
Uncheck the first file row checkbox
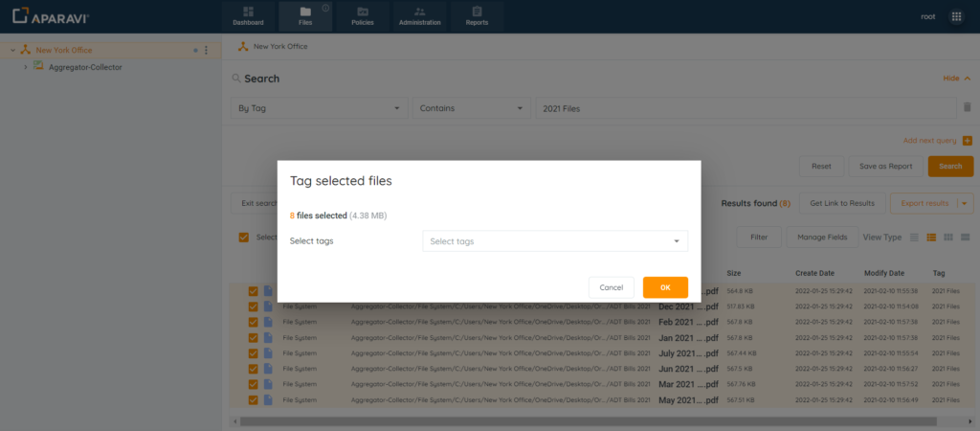253,292
